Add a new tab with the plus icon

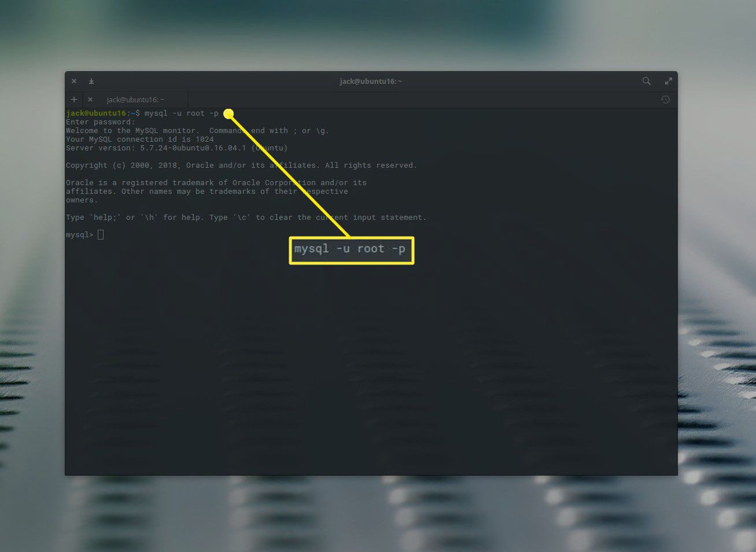[x=74, y=100]
